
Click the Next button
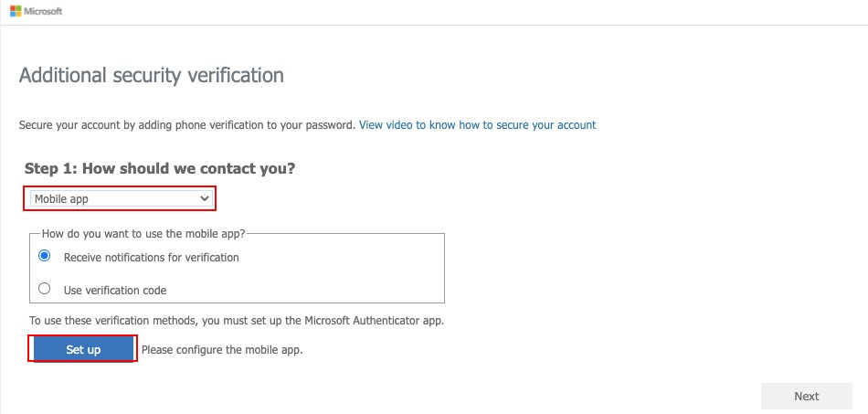pos(807,396)
